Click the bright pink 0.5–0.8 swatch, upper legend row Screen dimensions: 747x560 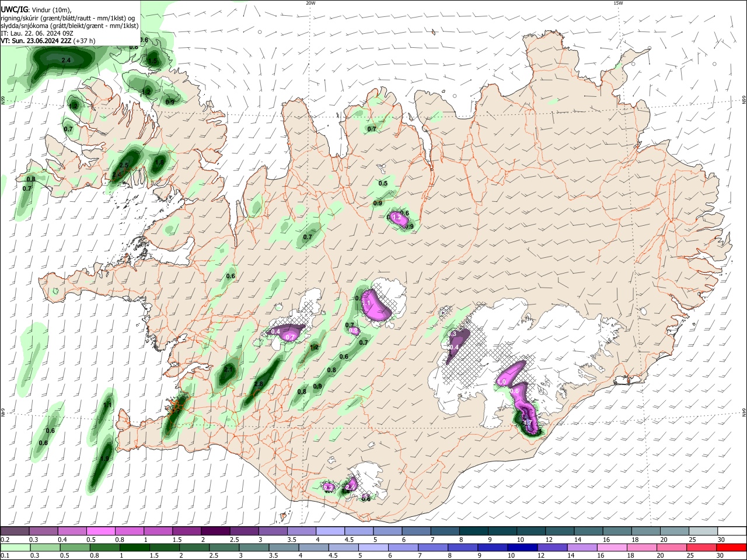(x=100, y=531)
